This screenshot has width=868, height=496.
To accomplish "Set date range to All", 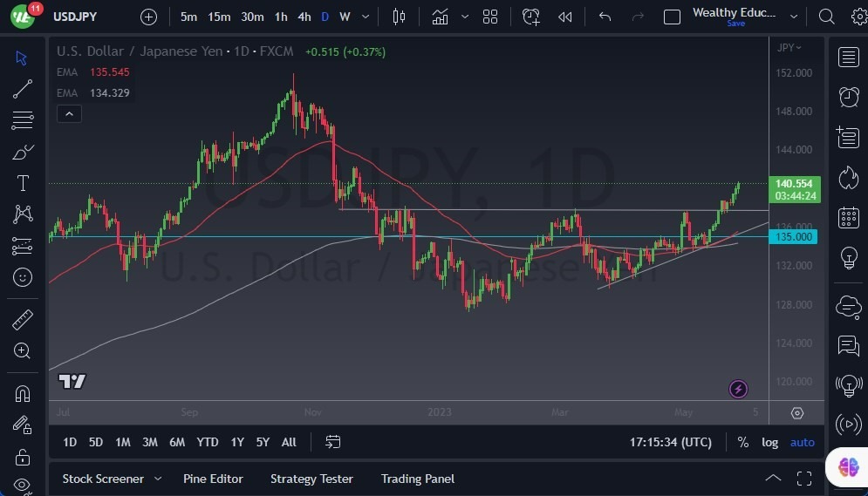I will 289,442.
